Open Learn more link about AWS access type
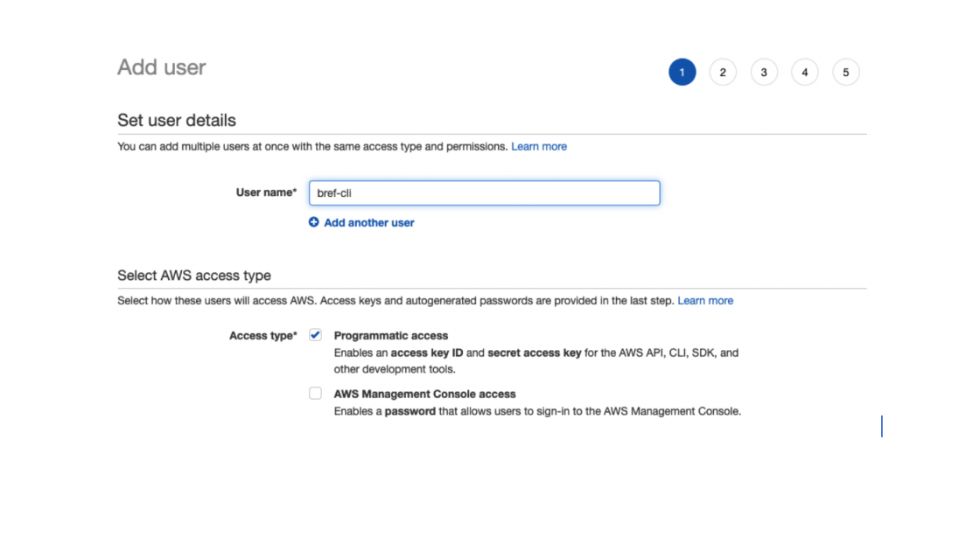This screenshot has height=552, width=980. [x=705, y=301]
